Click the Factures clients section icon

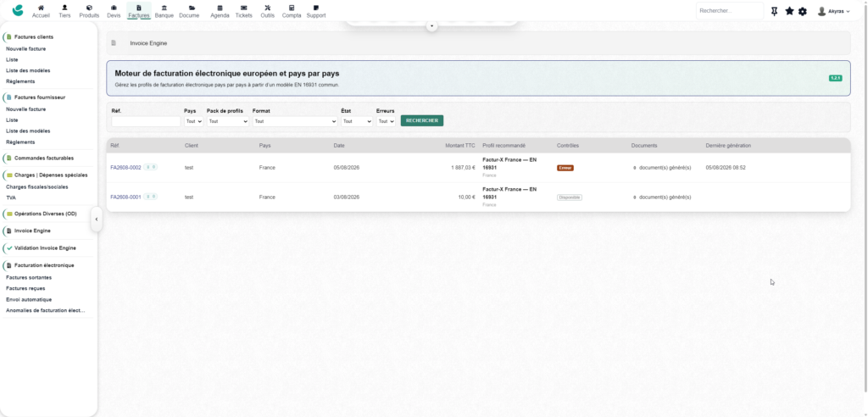8,37
